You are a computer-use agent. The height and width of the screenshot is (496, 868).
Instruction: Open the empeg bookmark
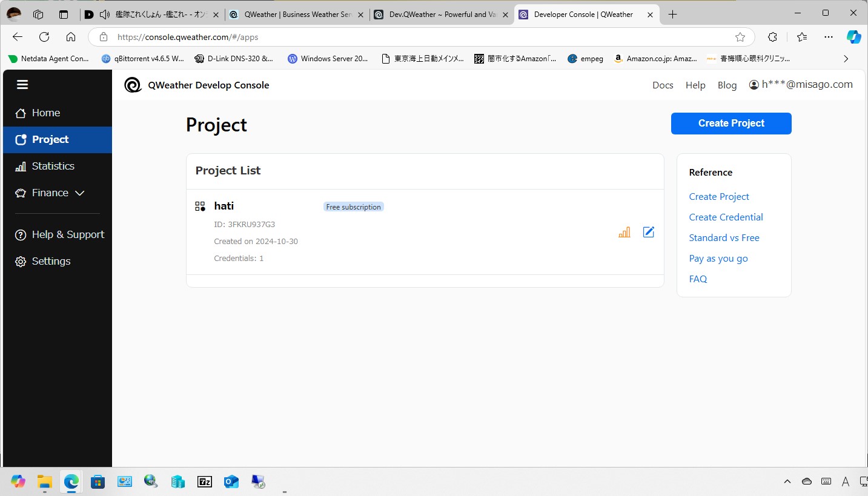tap(585, 59)
